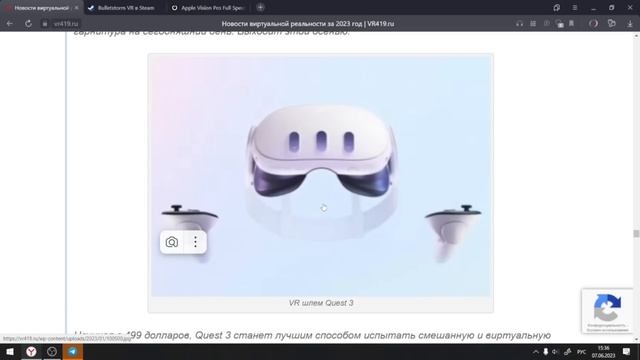Go back with the browser back arrow
This screenshot has height=360, width=640.
coord(9,24)
